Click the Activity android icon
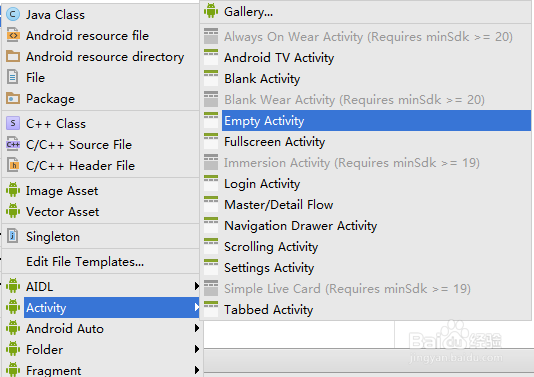 [x=13, y=307]
